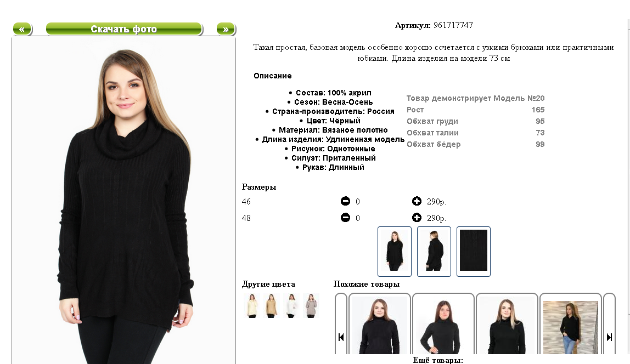Jump to last similar product with carousel arrow
The image size is (630, 364).
click(609, 323)
